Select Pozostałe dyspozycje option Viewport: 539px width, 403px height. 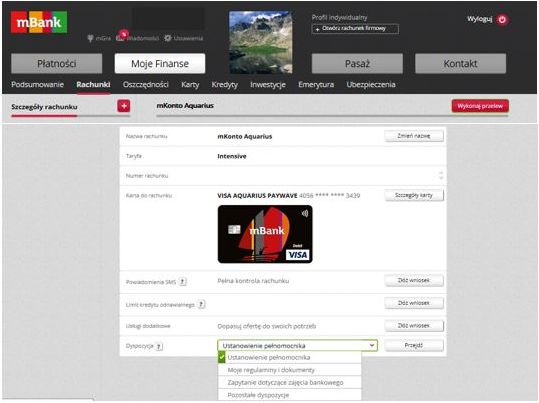coord(289,395)
